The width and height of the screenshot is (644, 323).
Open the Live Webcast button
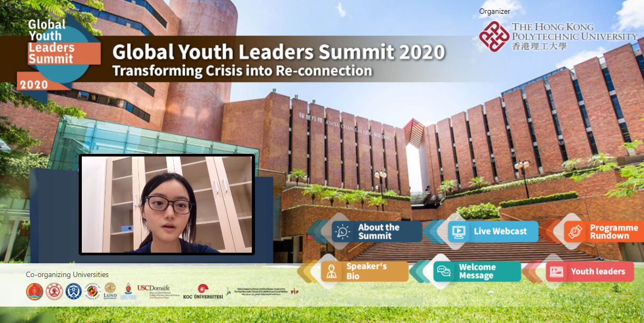point(493,232)
